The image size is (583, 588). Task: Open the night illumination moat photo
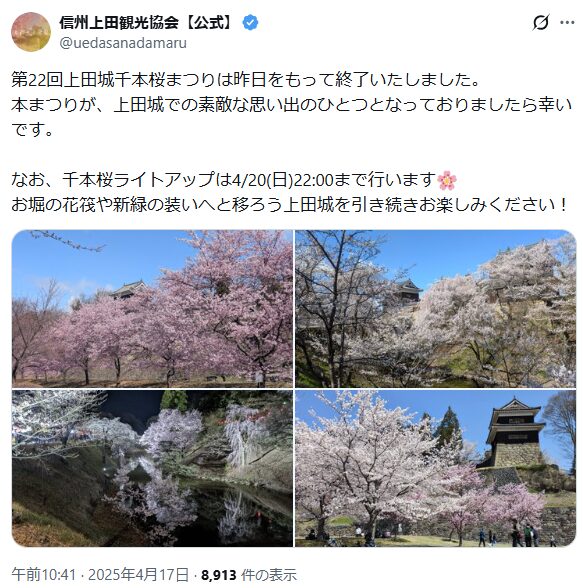click(152, 468)
